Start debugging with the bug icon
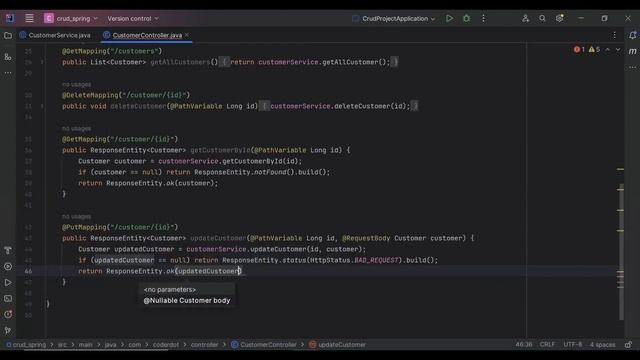The image size is (640, 360). [x=466, y=18]
